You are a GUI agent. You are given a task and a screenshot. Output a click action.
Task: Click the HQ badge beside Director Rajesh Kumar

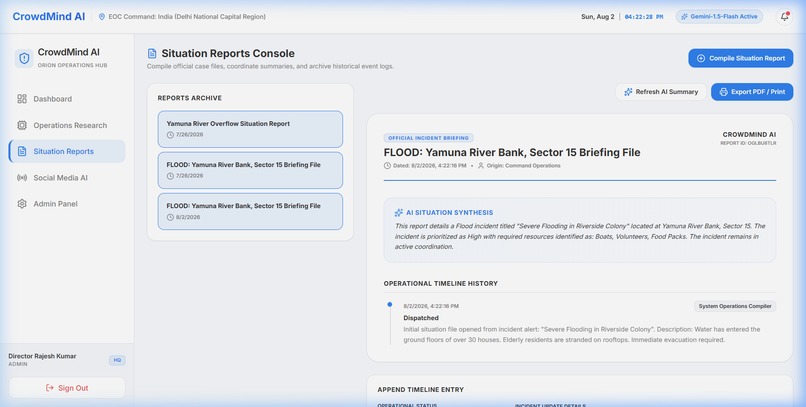click(x=117, y=360)
